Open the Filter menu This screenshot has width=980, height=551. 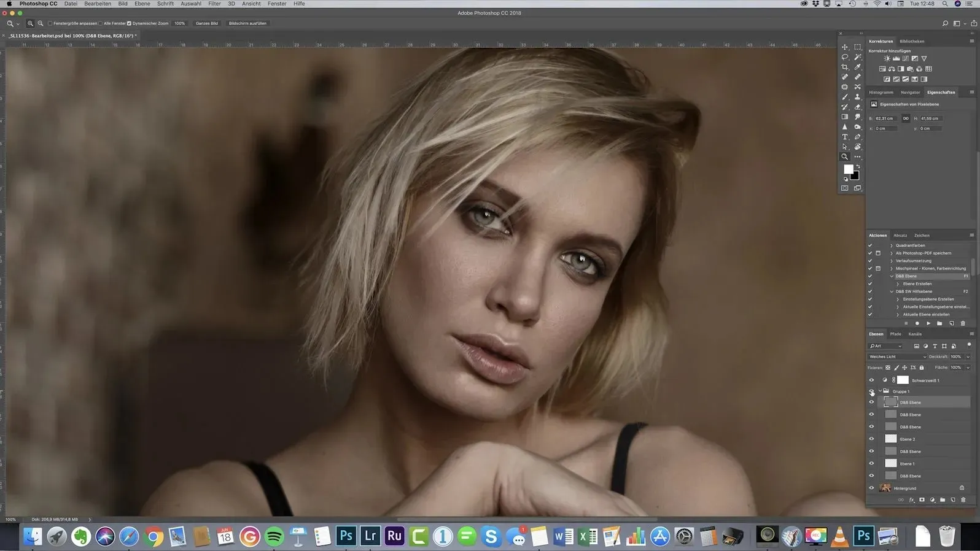pyautogui.click(x=214, y=4)
